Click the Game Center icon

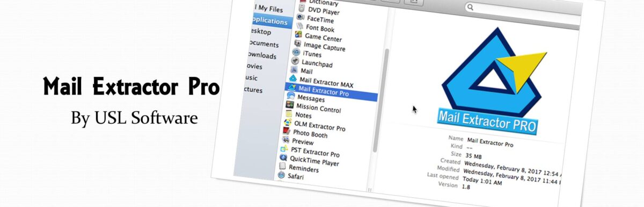pyautogui.click(x=298, y=35)
